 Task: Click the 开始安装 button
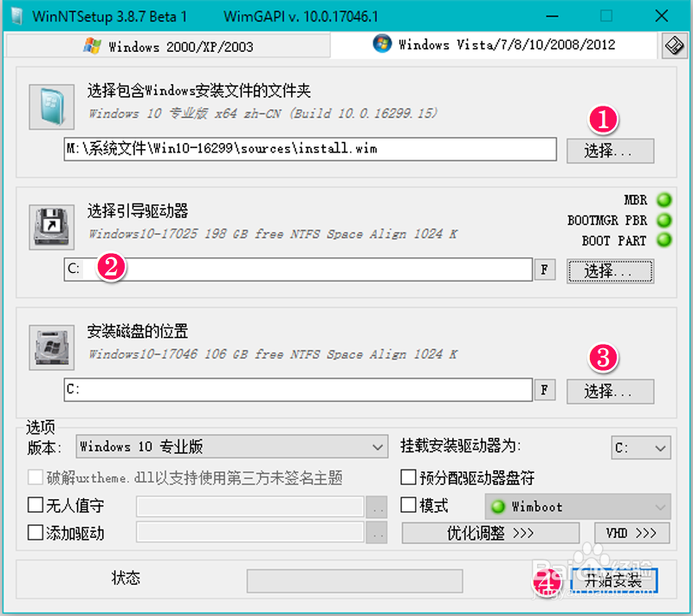[614, 580]
